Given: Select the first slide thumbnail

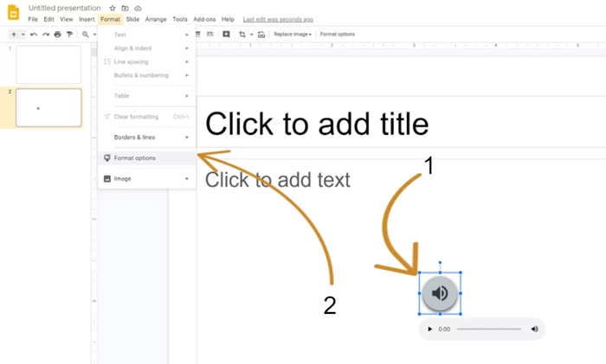Looking at the screenshot, I should click(x=48, y=65).
